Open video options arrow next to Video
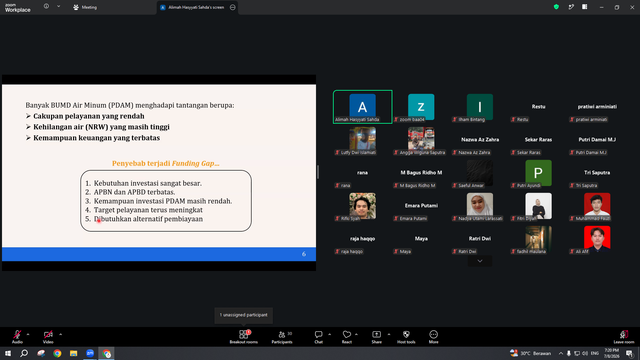 pyautogui.click(x=60, y=334)
